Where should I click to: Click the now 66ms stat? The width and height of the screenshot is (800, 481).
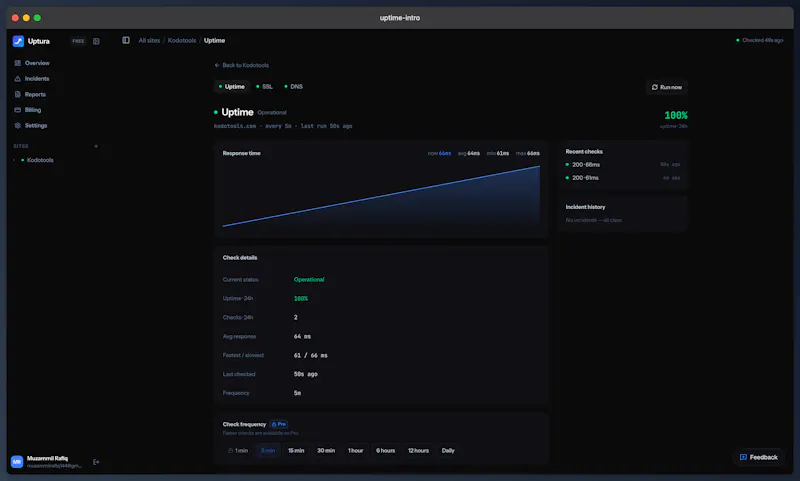439,153
